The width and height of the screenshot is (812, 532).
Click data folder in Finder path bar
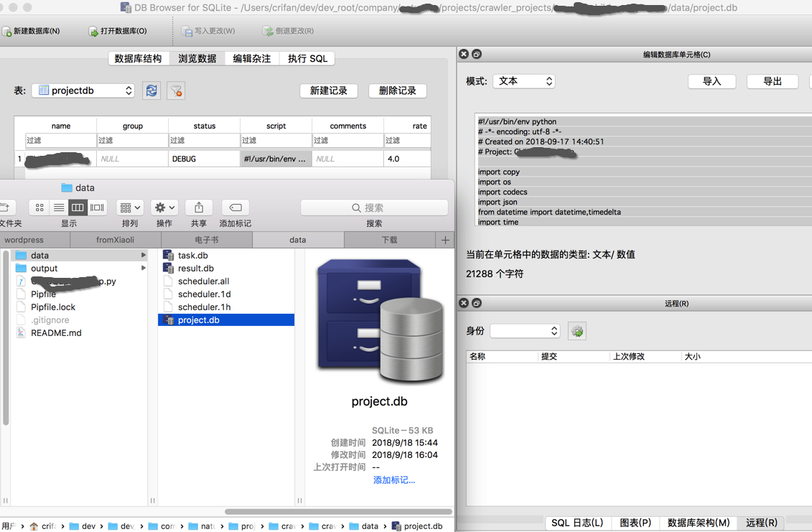[x=364, y=526]
